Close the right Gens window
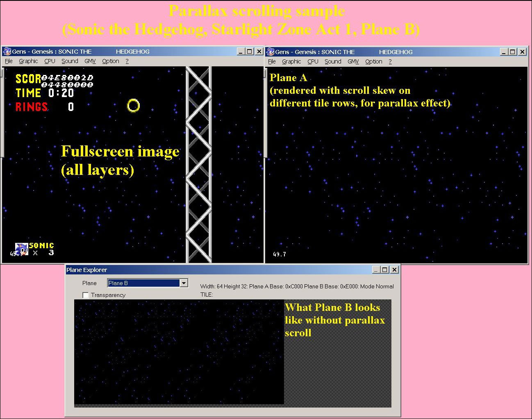Image resolution: width=532 pixels, height=419 pixels. 522,52
